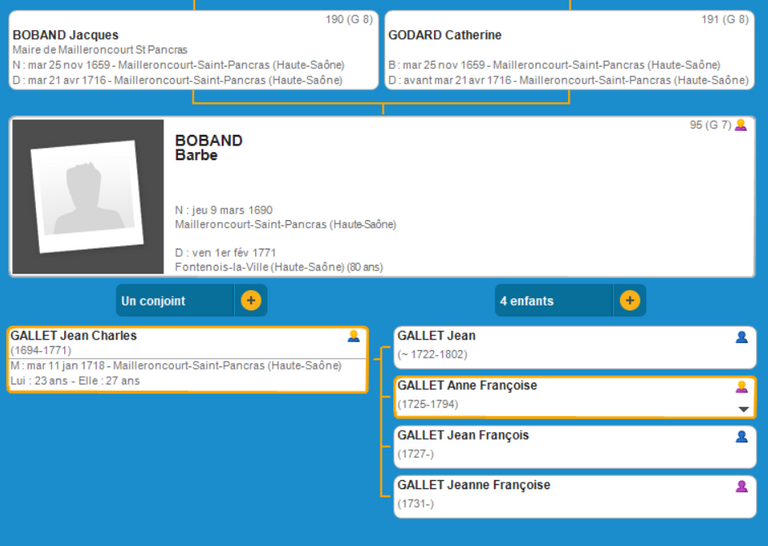Click person icon on Barbe BOBAND card
This screenshot has height=546, width=768.
pos(741,126)
